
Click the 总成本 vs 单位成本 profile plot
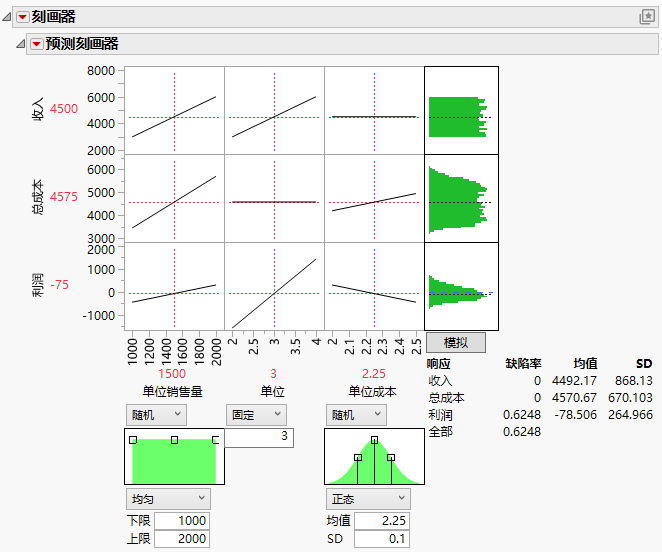(x=374, y=198)
